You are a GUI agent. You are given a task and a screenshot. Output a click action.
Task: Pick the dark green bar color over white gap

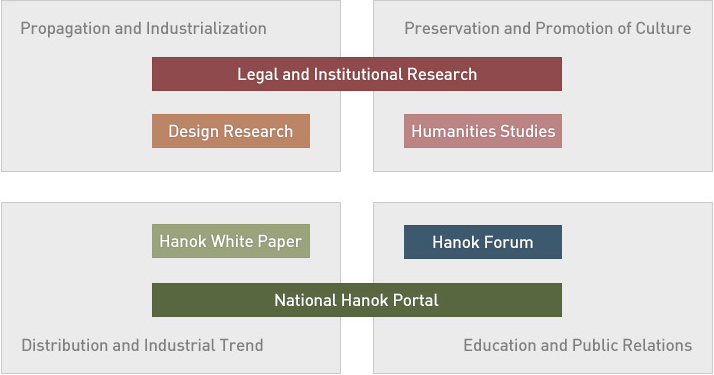[x=357, y=300]
